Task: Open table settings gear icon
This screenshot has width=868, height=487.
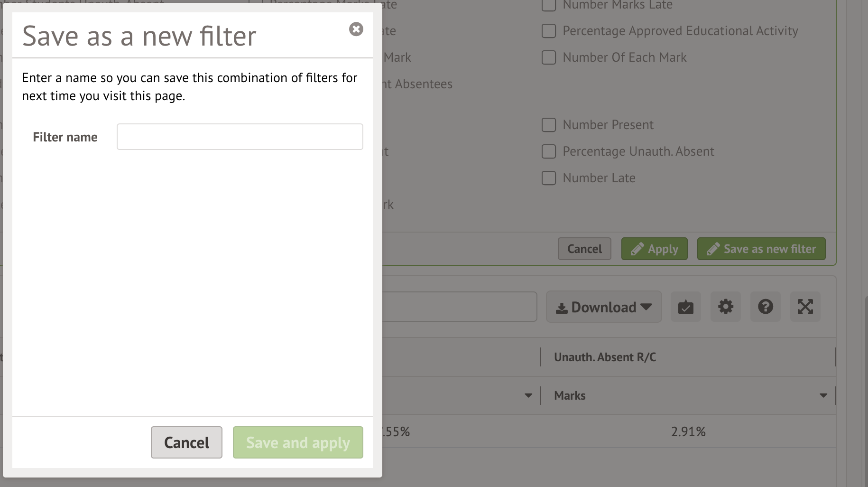Action: [x=725, y=307]
